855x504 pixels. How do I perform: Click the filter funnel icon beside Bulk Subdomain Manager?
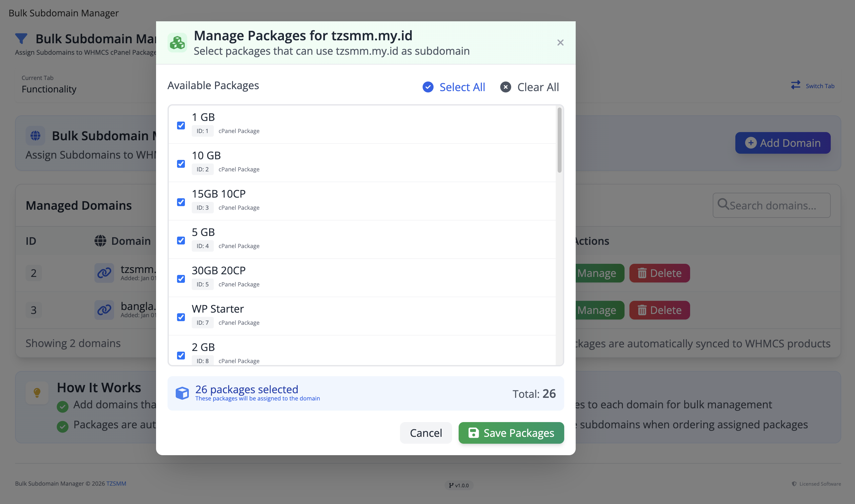(21, 38)
